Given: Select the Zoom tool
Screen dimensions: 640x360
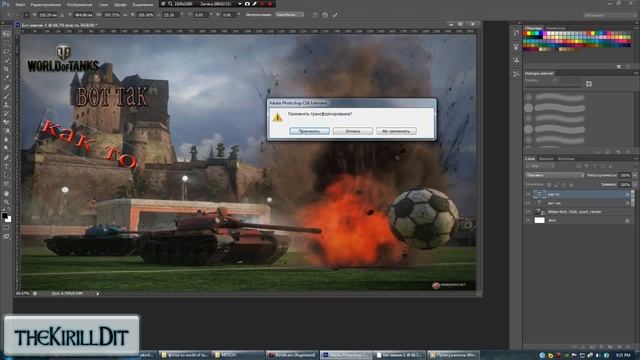Looking at the screenshot, I should click(x=7, y=202).
